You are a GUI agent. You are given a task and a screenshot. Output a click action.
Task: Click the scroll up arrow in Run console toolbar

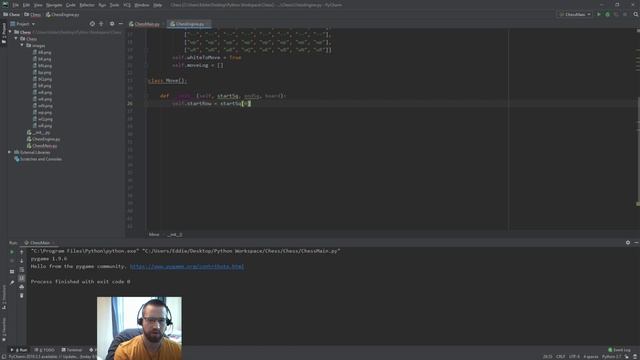(x=22, y=252)
